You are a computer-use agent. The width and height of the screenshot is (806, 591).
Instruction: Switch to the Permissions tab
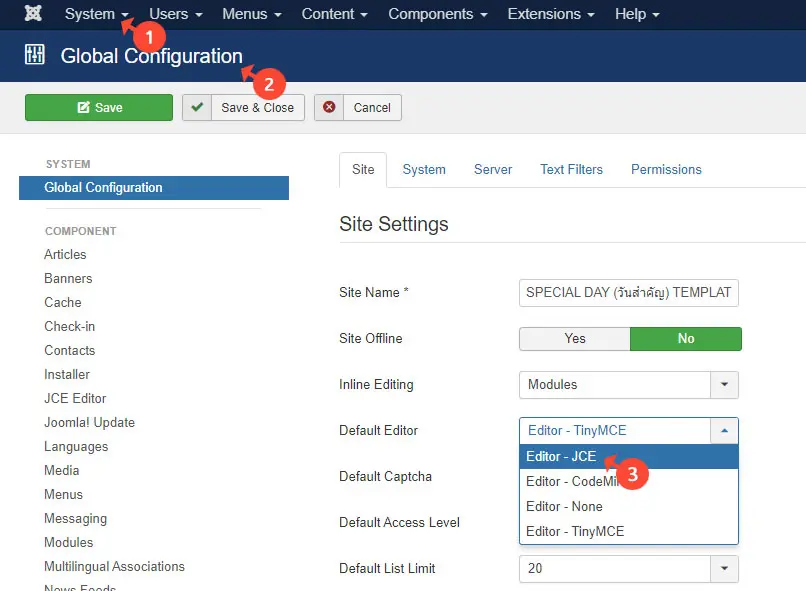666,170
